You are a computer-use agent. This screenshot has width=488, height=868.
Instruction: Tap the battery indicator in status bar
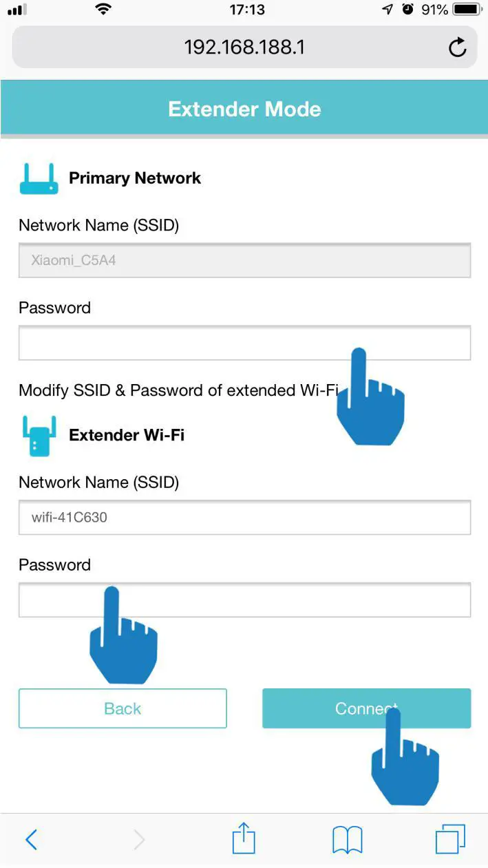(x=467, y=10)
